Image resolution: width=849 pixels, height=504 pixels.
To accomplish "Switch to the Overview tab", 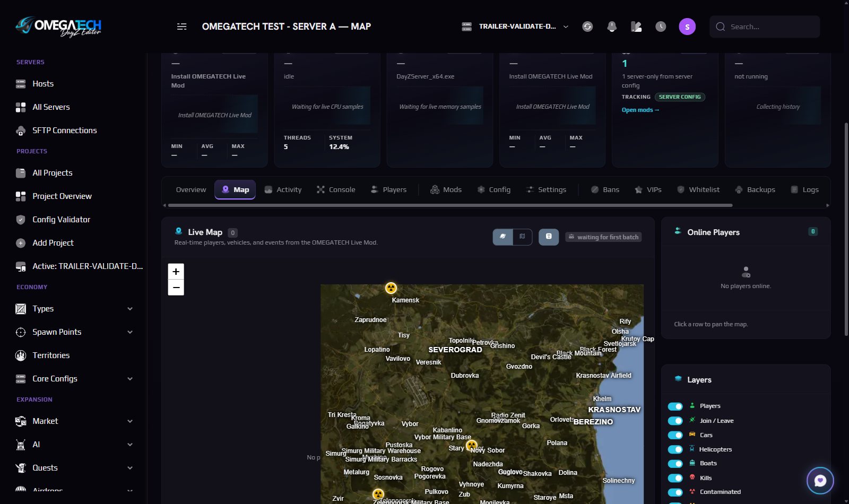I will point(191,190).
